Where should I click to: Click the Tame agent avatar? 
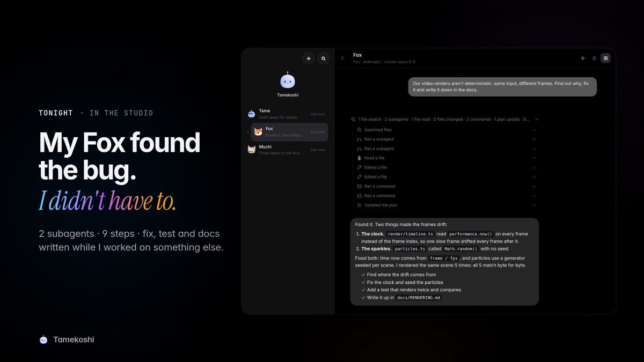coord(252,114)
